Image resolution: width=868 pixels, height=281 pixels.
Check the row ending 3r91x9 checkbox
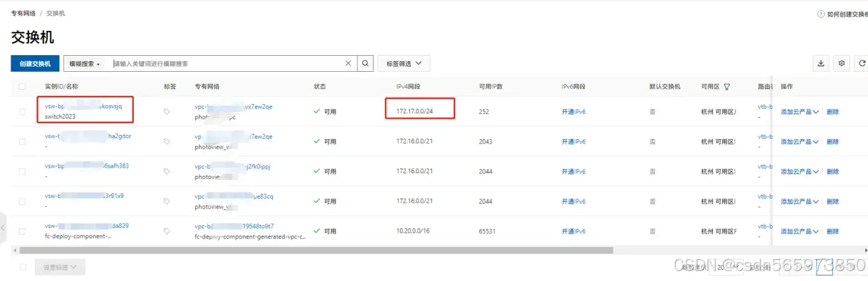[x=22, y=201]
